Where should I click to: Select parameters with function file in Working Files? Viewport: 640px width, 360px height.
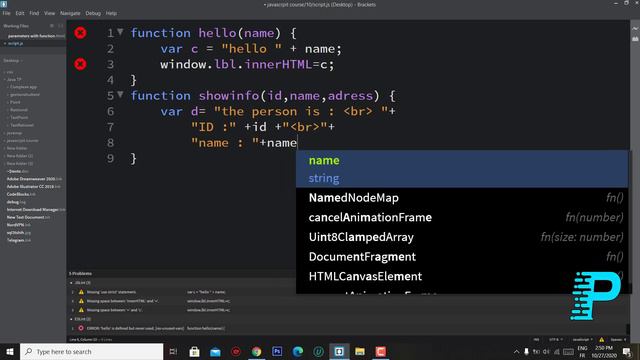tap(36, 36)
